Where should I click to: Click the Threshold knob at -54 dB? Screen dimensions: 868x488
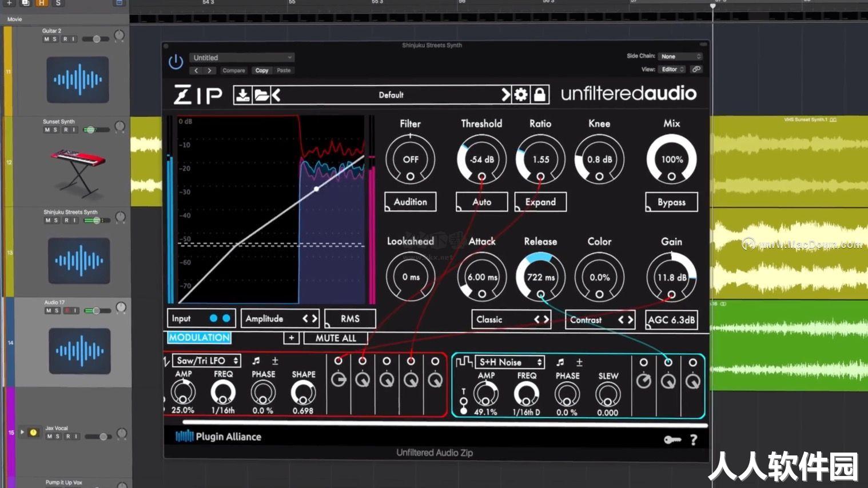pos(482,159)
